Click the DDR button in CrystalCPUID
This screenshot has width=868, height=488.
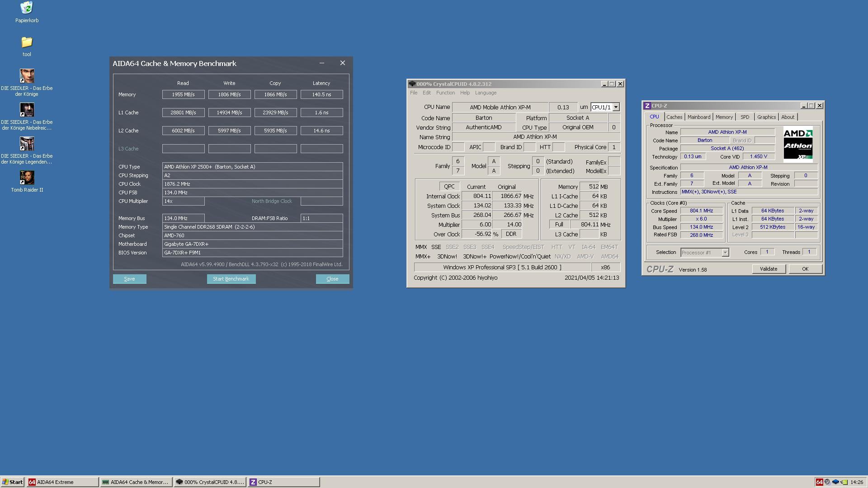(511, 234)
